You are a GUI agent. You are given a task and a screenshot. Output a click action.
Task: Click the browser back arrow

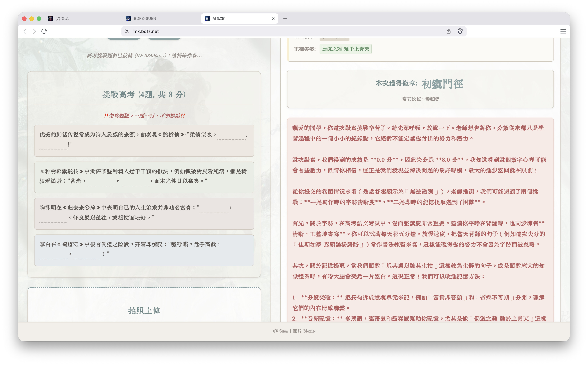[x=25, y=31]
